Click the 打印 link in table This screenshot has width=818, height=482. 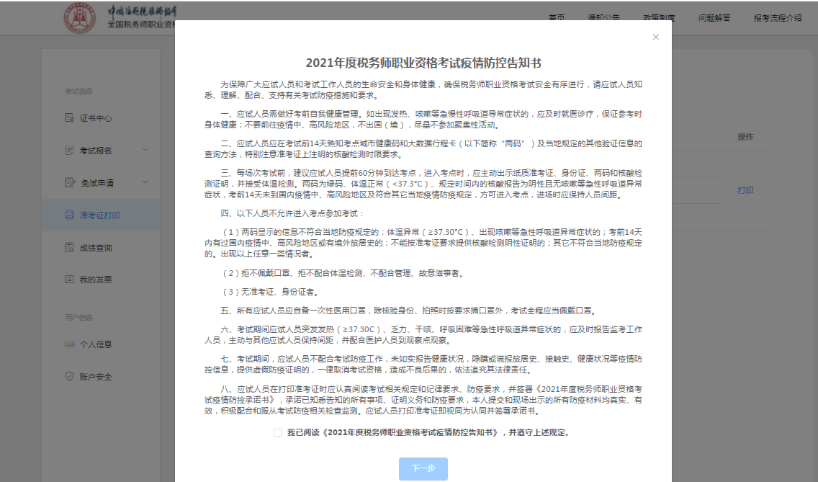click(745, 189)
